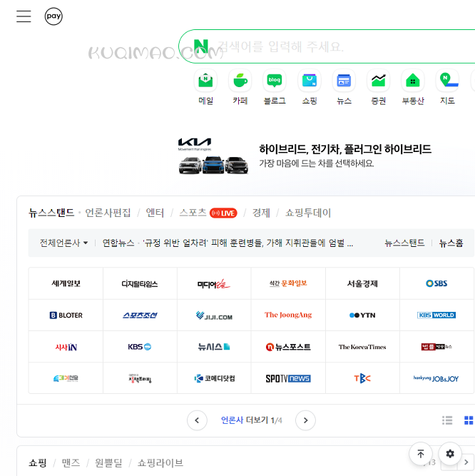Open the hamburger menu
This screenshot has width=475, height=476.
tap(24, 16)
